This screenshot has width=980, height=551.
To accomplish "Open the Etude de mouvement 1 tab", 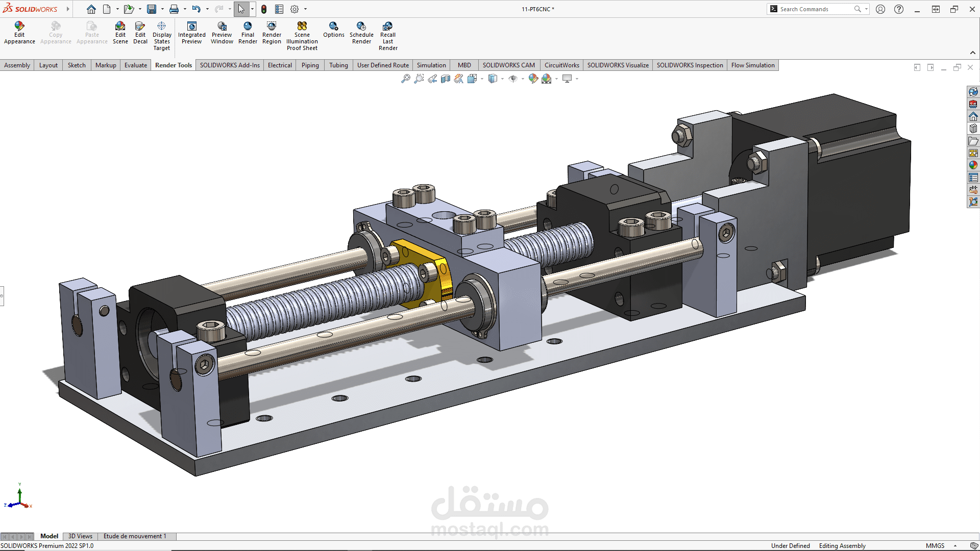I will [135, 536].
